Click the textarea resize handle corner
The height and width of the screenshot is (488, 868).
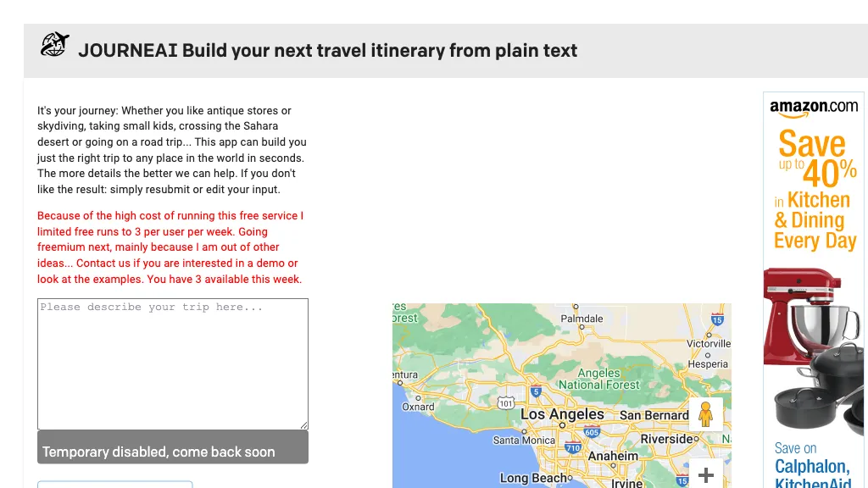(303, 424)
